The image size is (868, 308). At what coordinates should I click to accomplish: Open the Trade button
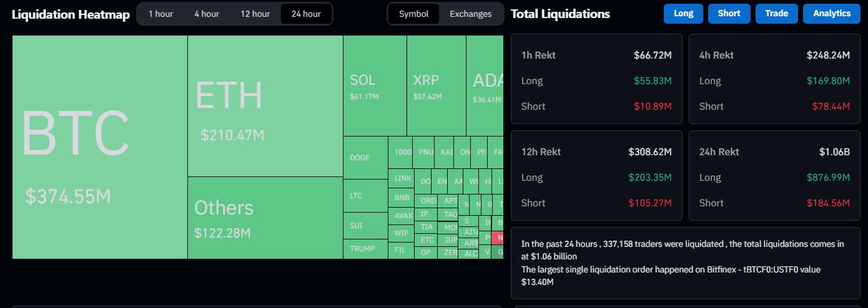[x=776, y=13]
